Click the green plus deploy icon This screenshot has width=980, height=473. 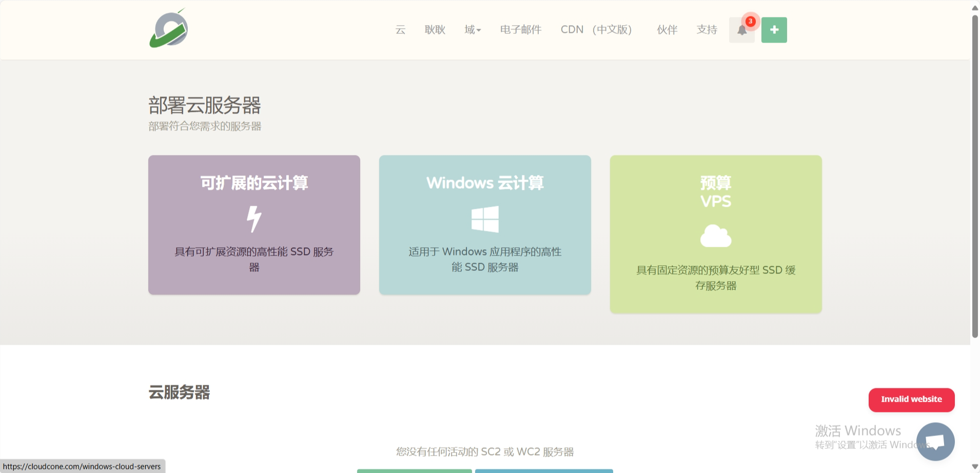click(x=774, y=30)
